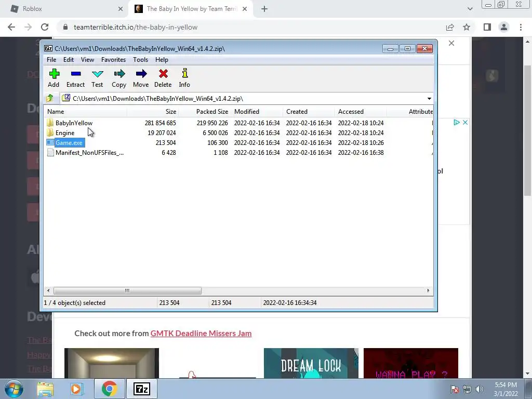The image size is (532, 399).
Task: Open the Windows Start menu
Action: point(14,389)
